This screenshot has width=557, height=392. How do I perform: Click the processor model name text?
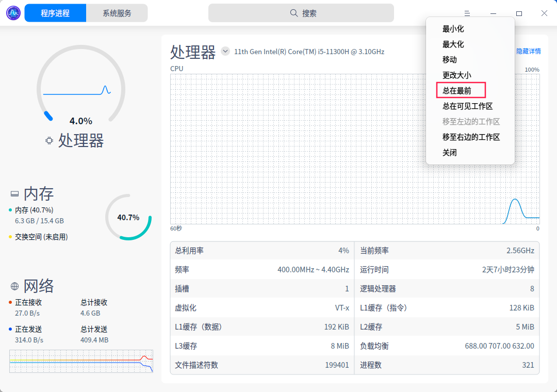click(309, 52)
